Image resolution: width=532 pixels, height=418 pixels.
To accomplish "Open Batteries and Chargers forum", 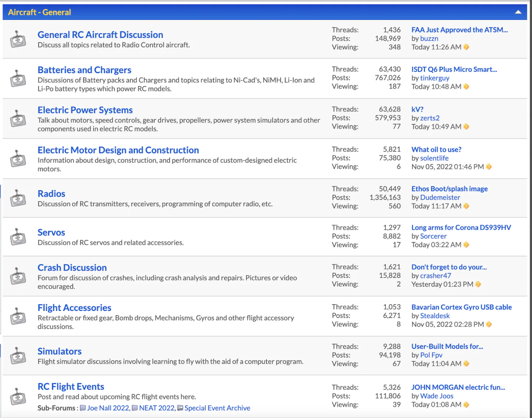I will click(x=85, y=70).
